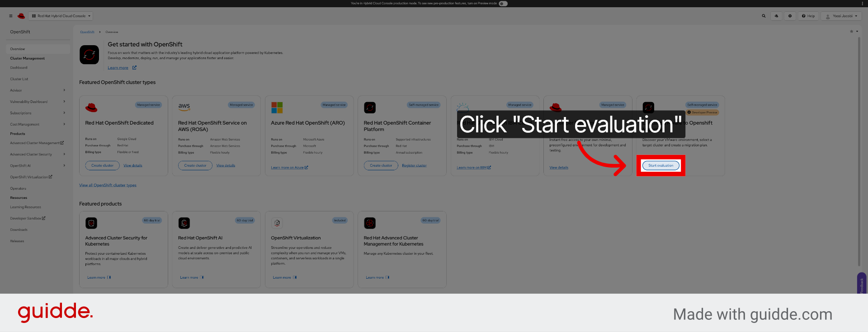
Task: Click the Advanced Cluster Security product icon
Action: 91,223
